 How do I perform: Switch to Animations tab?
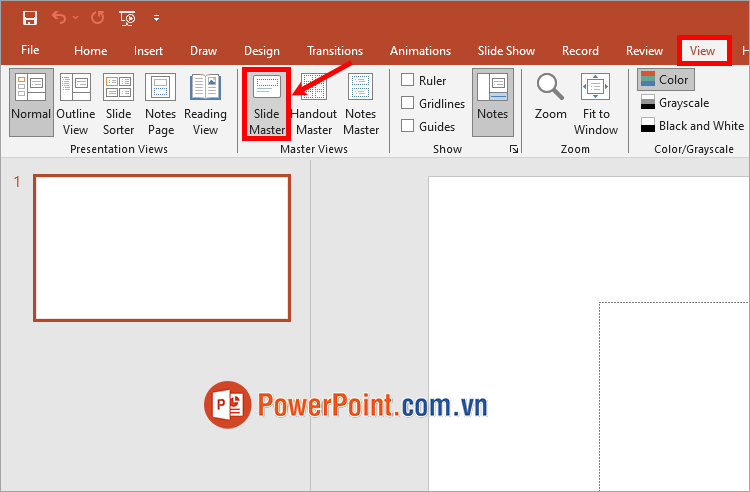(x=420, y=51)
